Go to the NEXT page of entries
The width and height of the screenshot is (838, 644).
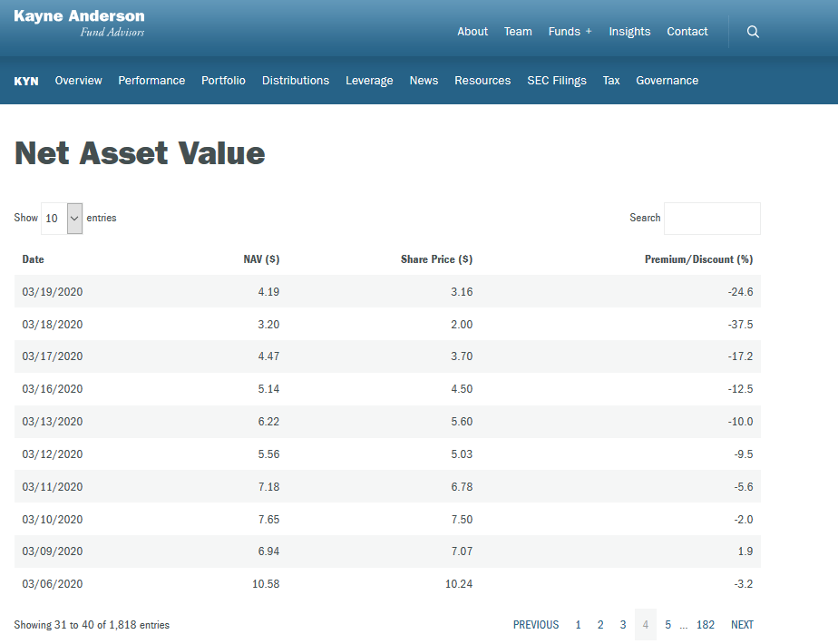click(743, 625)
